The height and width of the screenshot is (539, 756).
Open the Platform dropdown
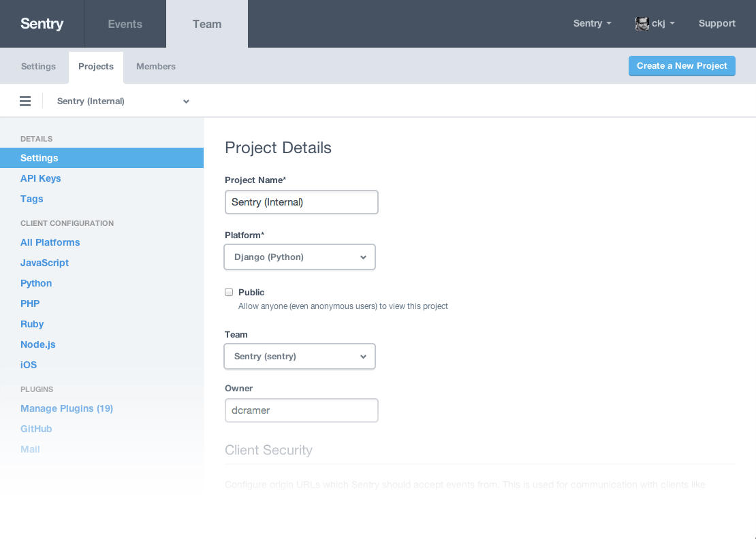point(300,257)
